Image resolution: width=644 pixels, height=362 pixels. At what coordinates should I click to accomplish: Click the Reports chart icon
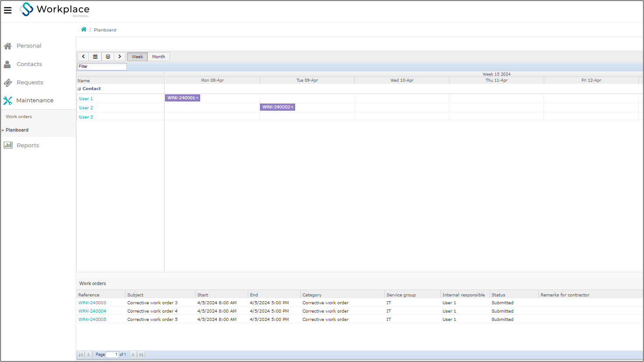8,145
